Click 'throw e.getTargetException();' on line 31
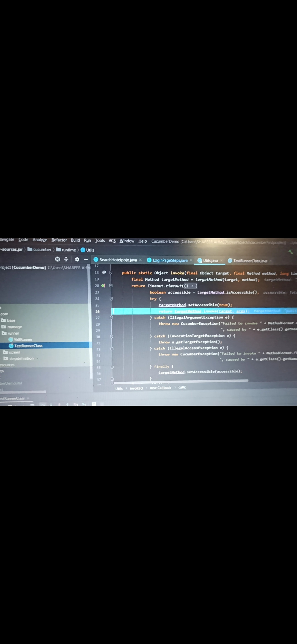This screenshot has width=297, height=644. coord(190,342)
